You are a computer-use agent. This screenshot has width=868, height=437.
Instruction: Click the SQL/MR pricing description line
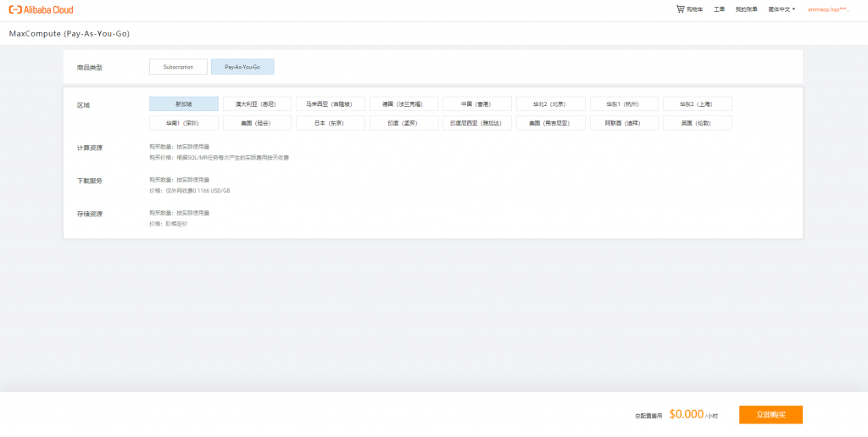pos(219,157)
